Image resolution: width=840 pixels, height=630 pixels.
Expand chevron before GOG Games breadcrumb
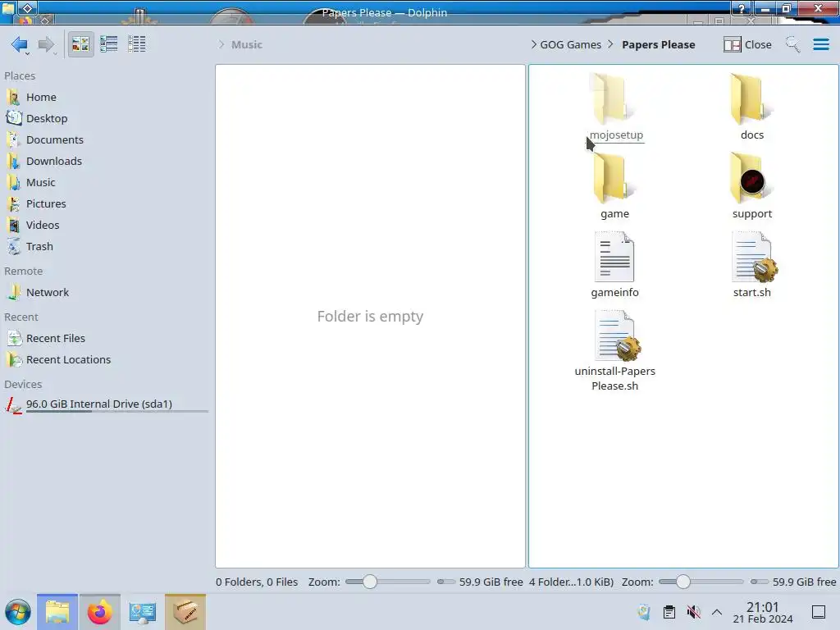[533, 44]
